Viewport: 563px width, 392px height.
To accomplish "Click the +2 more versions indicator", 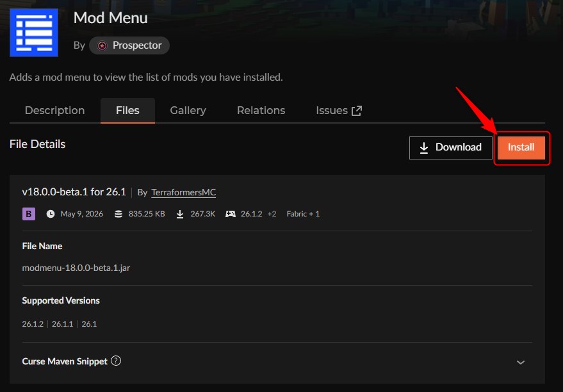I will [272, 214].
